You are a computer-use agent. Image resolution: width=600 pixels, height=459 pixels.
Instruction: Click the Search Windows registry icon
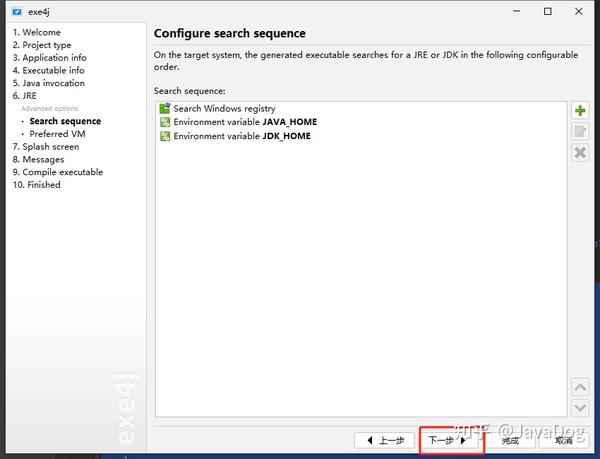tap(165, 108)
